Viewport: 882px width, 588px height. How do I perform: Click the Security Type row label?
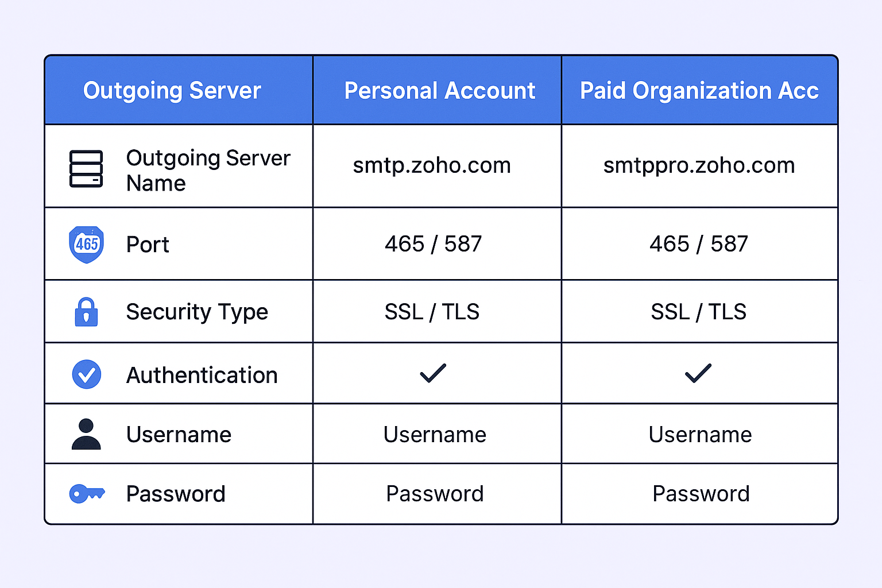click(x=197, y=312)
